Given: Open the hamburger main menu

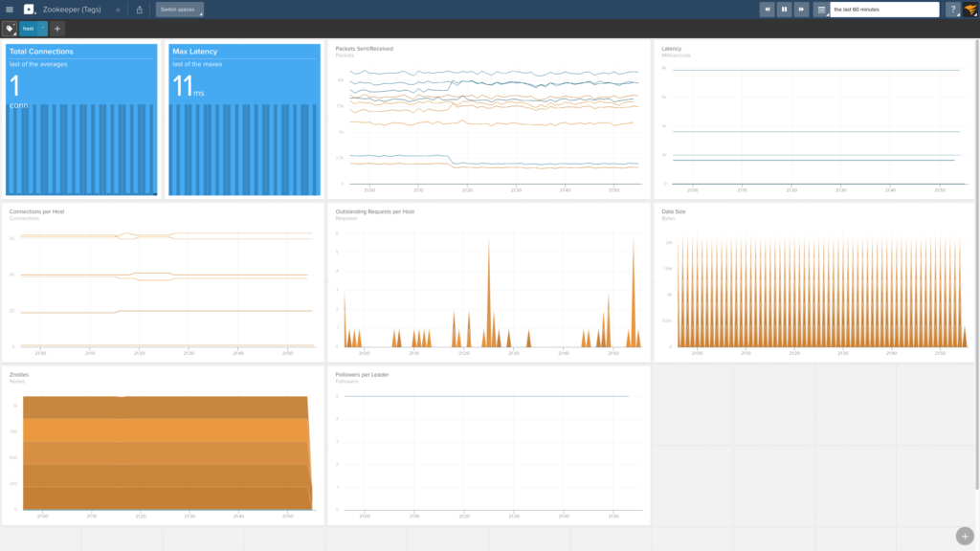Looking at the screenshot, I should [x=10, y=10].
